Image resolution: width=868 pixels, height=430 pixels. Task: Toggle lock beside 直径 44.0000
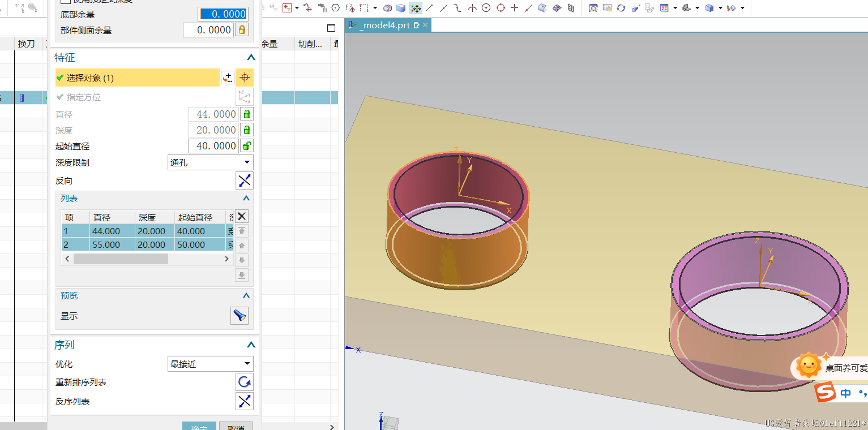click(x=247, y=114)
